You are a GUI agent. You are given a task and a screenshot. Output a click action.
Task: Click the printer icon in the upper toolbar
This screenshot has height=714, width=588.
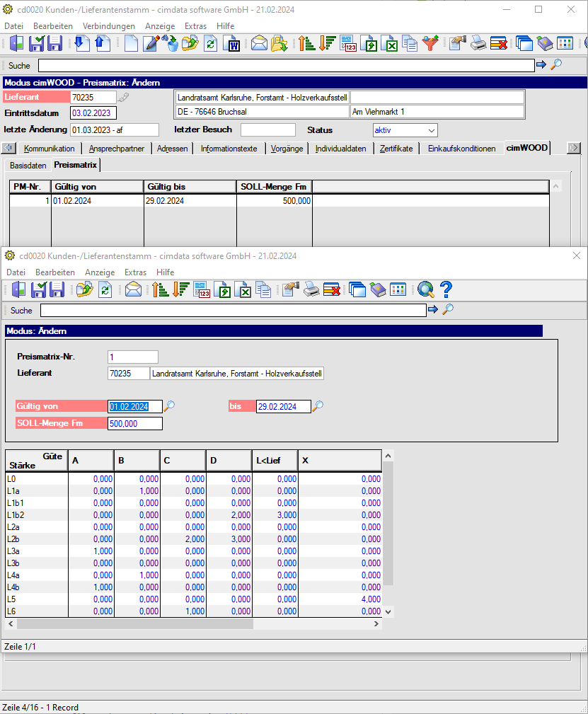478,44
